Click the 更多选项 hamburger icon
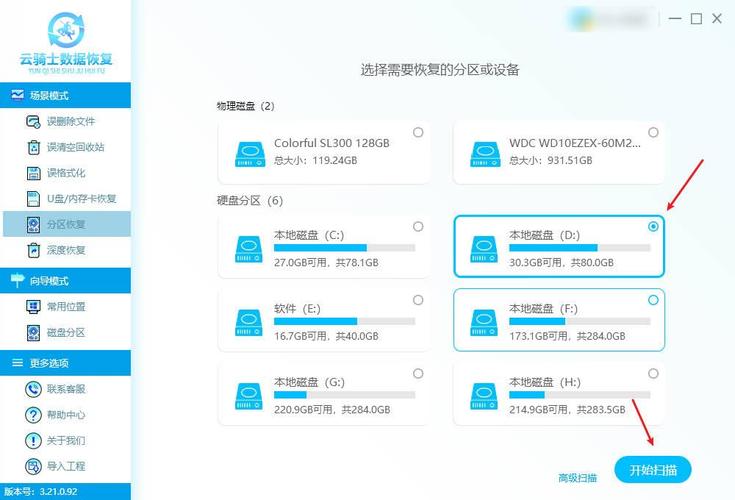This screenshot has height=500, width=735. (x=17, y=363)
